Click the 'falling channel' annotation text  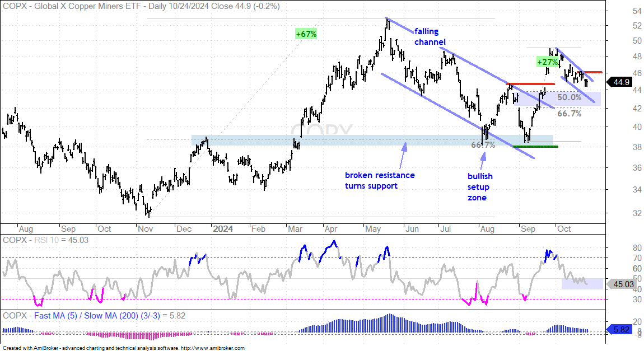[430, 36]
